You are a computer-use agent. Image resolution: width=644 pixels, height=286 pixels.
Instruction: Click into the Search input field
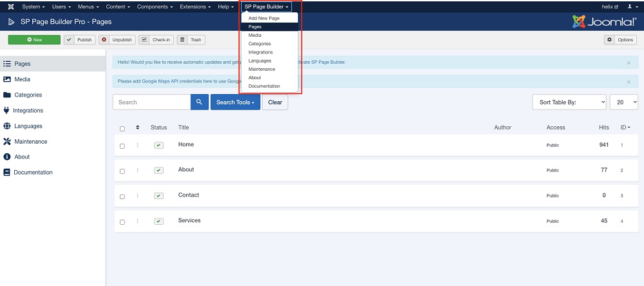pos(151,102)
